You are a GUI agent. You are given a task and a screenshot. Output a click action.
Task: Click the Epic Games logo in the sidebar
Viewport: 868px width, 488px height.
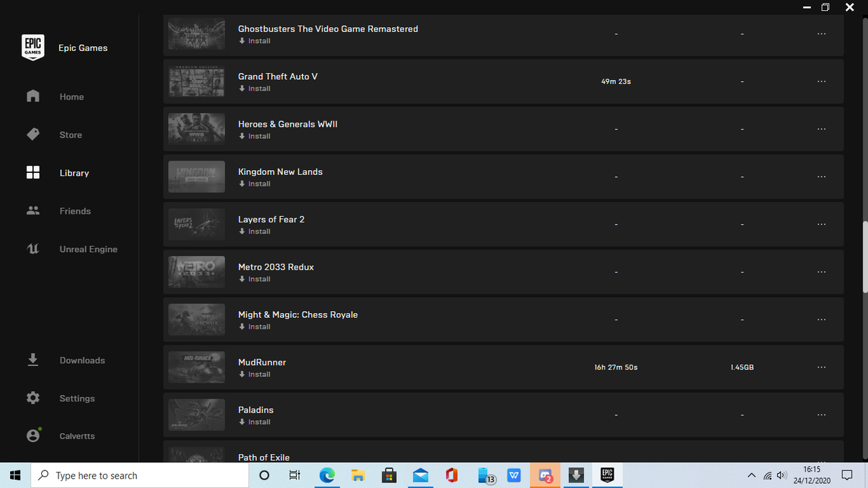coord(33,47)
